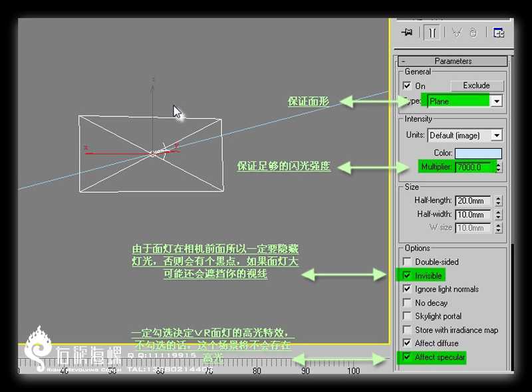
Task: Click the Half-width value field
Action: click(x=472, y=215)
